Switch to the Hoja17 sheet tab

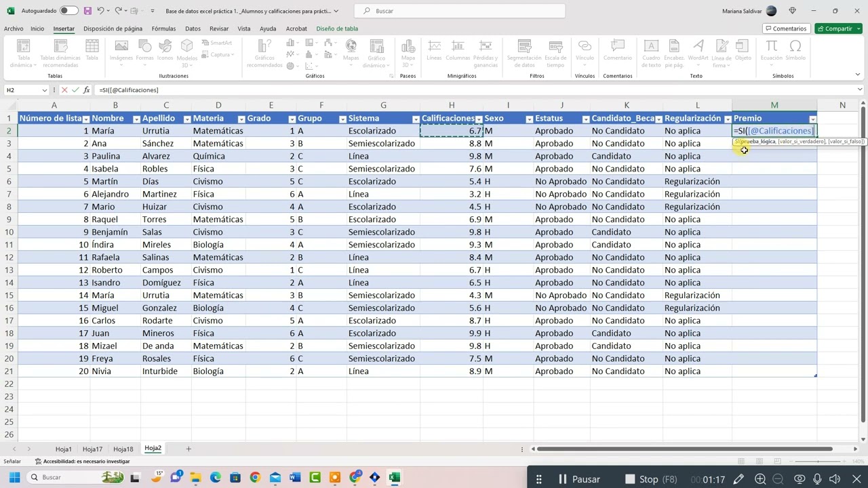click(92, 449)
